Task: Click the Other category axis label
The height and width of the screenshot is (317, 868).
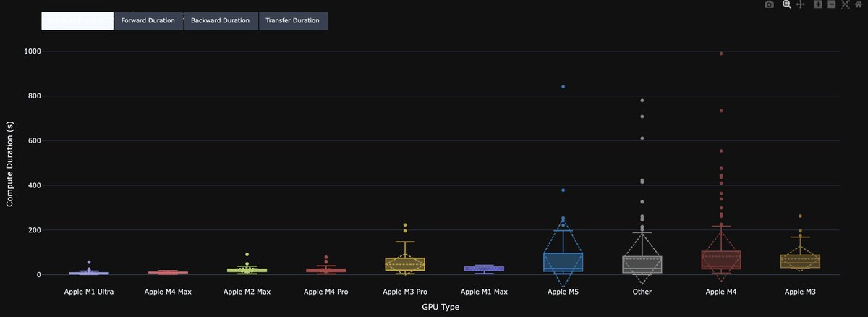Action: 642,292
